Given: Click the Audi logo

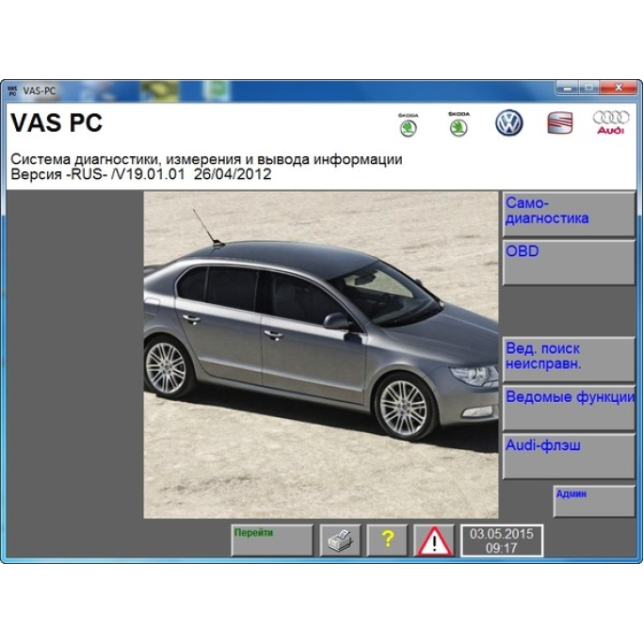Looking at the screenshot, I should click(x=611, y=122).
